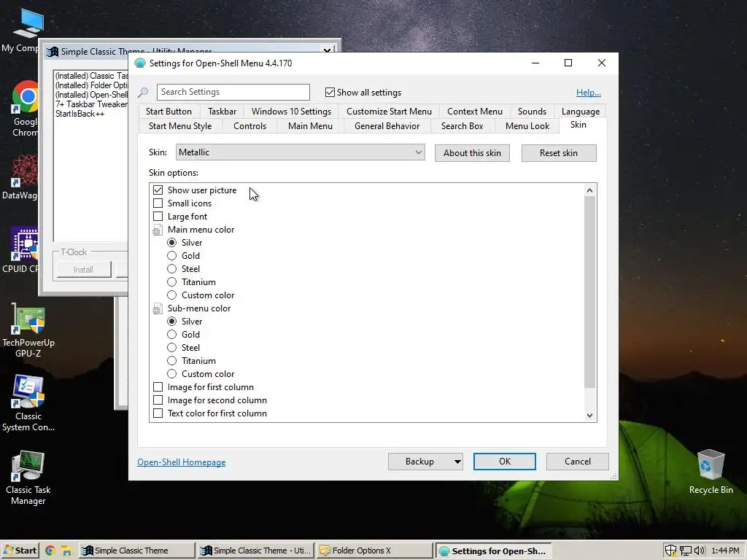Viewport: 747px width, 560px height.
Task: Open TechPowerUp GPU-Z desktop icon
Action: click(28, 331)
